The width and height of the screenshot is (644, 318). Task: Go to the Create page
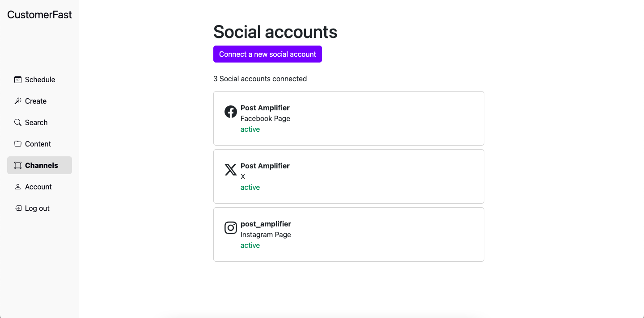pos(36,101)
